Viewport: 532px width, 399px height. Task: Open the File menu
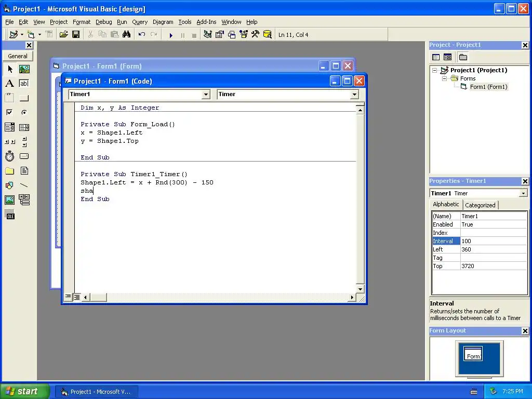coord(9,22)
